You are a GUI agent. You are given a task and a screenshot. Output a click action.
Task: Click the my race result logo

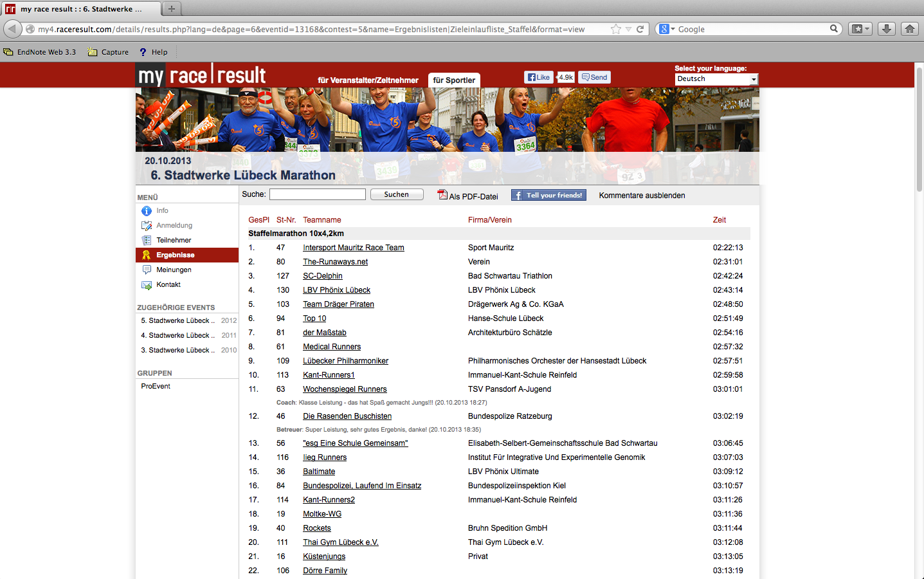[x=202, y=75]
